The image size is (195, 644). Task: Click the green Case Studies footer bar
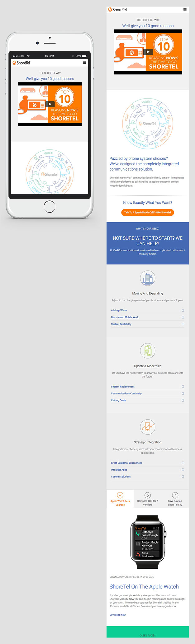pyautogui.click(x=148, y=632)
